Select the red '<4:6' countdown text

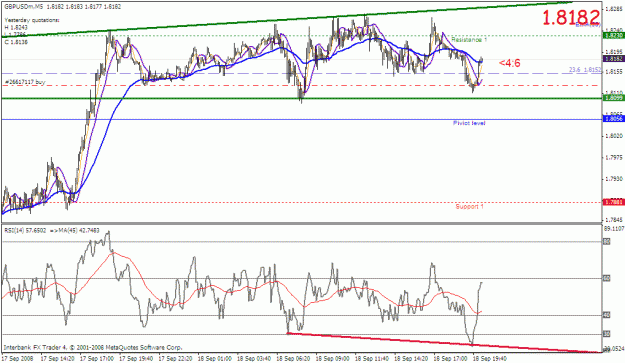click(x=509, y=63)
